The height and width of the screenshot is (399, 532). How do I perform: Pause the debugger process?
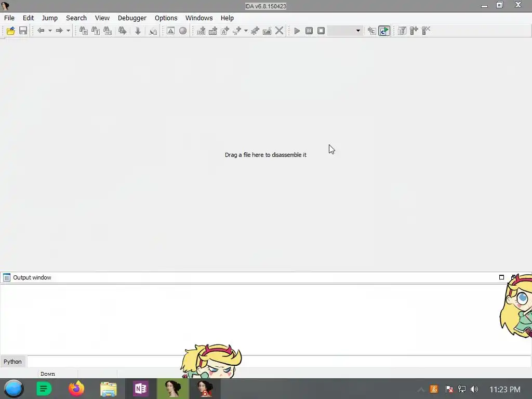point(309,31)
